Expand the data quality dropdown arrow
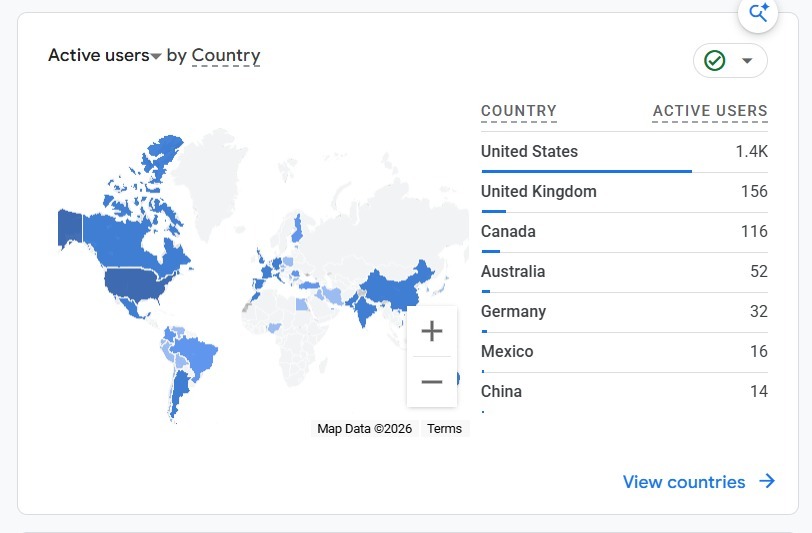The width and height of the screenshot is (812, 533). [747, 61]
